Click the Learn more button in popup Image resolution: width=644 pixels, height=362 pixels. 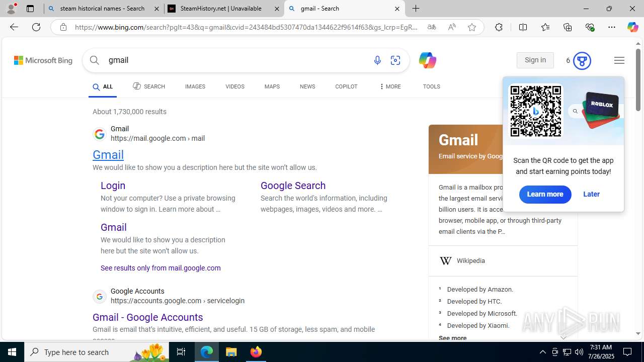pos(545,194)
